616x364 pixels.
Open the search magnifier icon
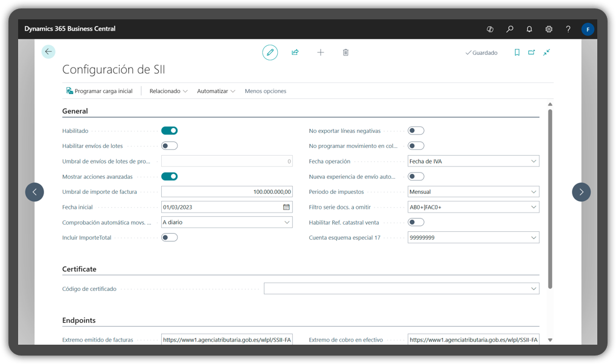[510, 29]
